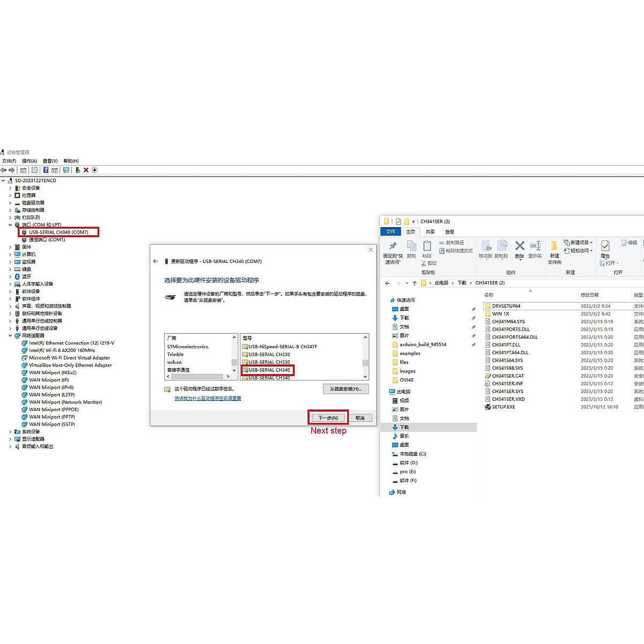Click the up-directory arrow in Explorer
The height and width of the screenshot is (644, 644).
pyautogui.click(x=414, y=283)
